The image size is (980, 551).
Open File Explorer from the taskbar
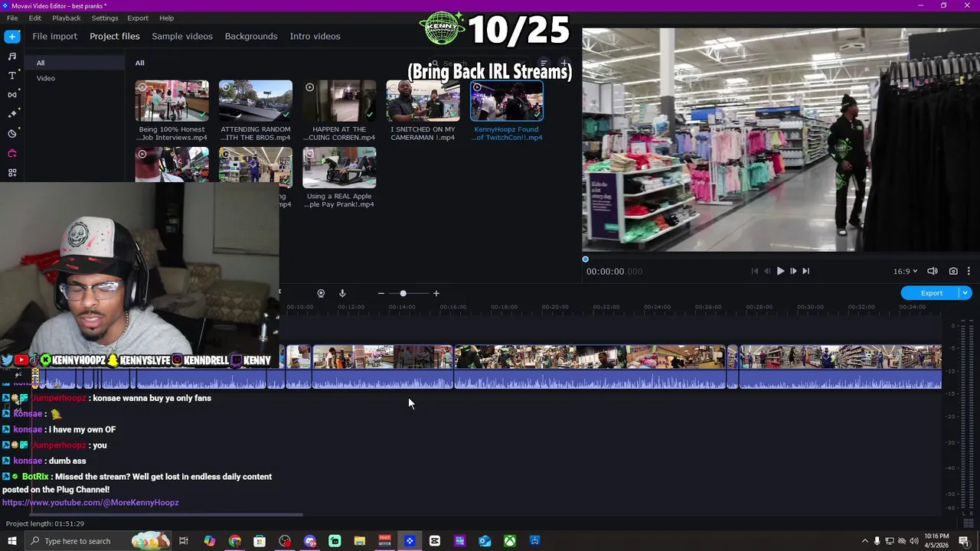(x=360, y=541)
